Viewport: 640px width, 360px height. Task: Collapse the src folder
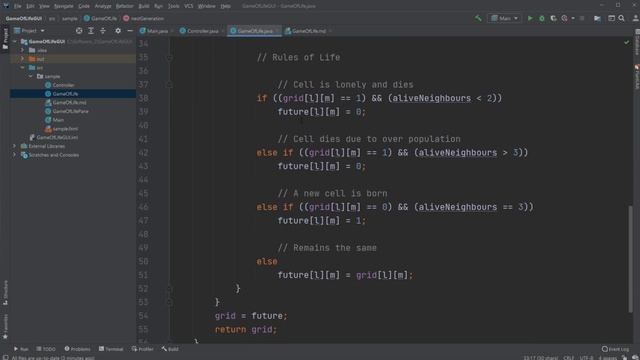(x=23, y=68)
